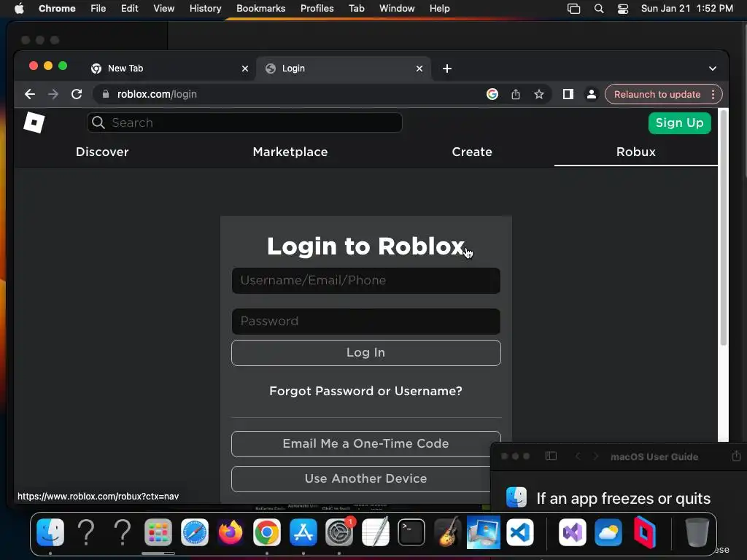The height and width of the screenshot is (560, 747).
Task: Open Control Center in menu bar
Action: tap(623, 9)
